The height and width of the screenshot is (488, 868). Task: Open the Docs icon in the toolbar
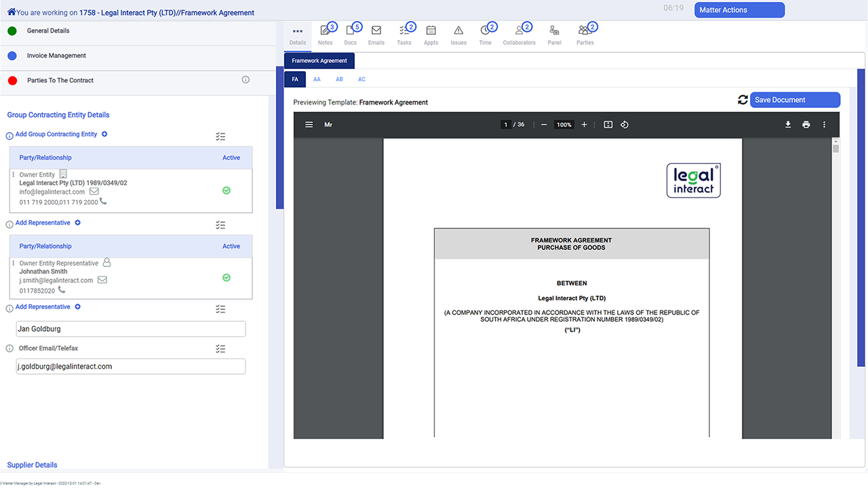click(350, 30)
